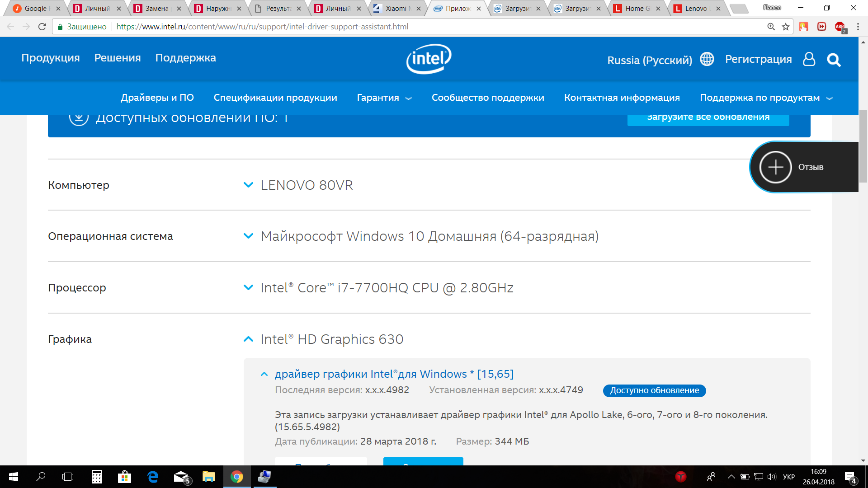Open Microsoft Store from the taskbar
Viewport: 868px width, 488px height.
click(x=124, y=477)
